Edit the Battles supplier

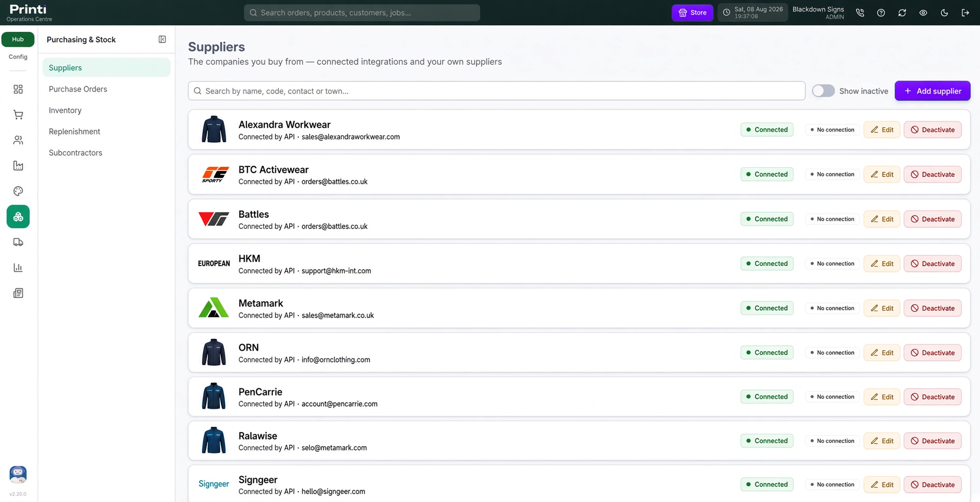pyautogui.click(x=882, y=219)
